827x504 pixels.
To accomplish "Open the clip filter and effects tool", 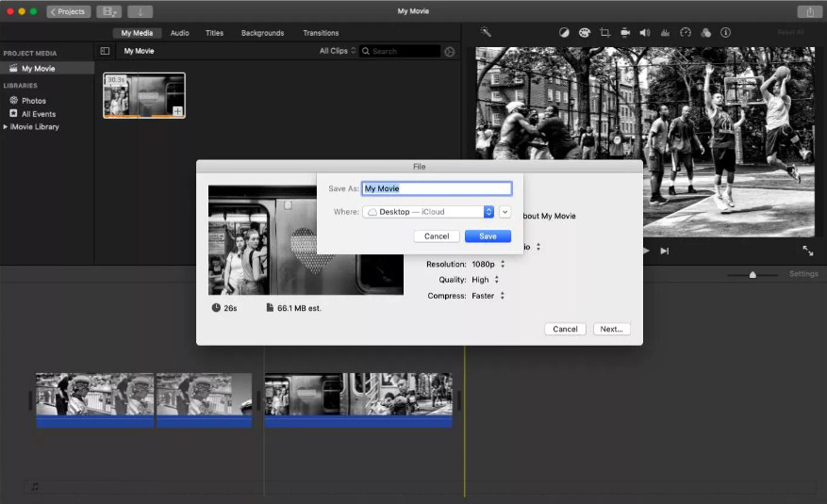I will click(x=705, y=33).
